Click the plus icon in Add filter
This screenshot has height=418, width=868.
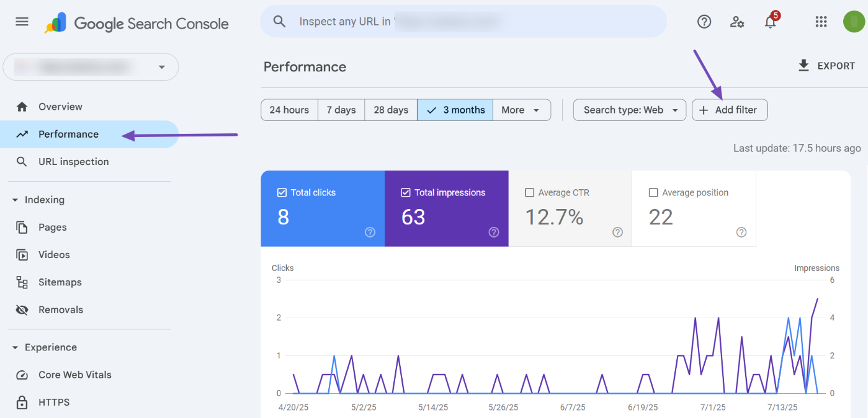[704, 110]
